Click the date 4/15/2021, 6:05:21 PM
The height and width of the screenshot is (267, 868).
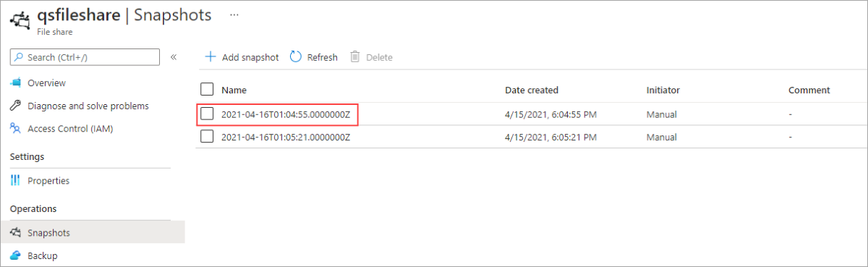coord(550,137)
